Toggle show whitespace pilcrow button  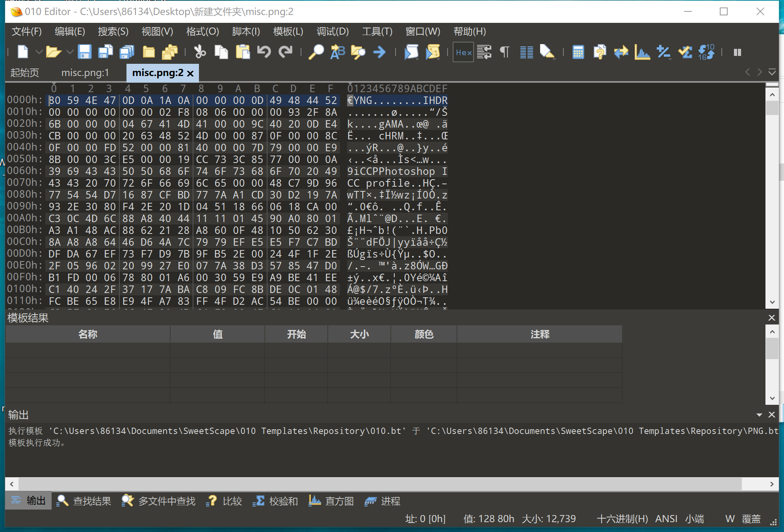[x=505, y=52]
